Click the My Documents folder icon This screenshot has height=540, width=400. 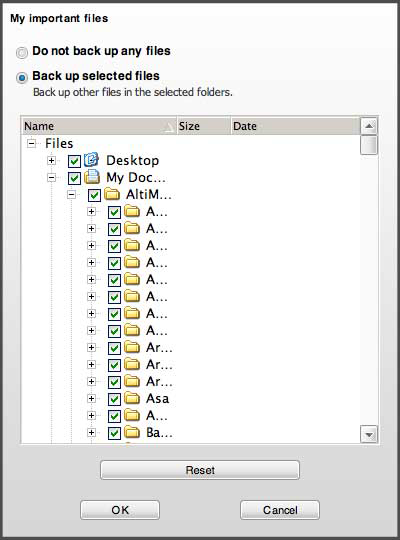(x=92, y=177)
